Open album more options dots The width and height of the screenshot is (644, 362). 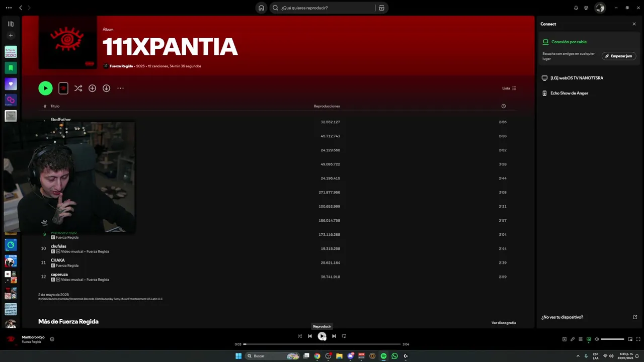click(120, 88)
